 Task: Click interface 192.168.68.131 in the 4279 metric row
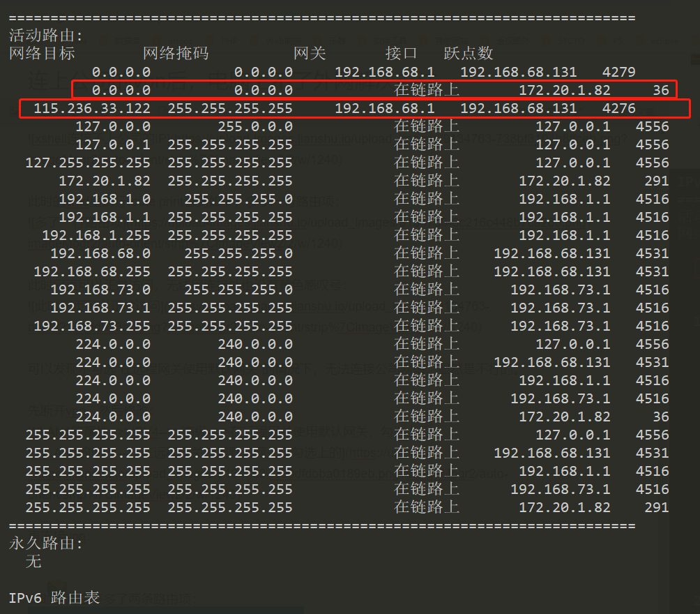pyautogui.click(x=518, y=72)
